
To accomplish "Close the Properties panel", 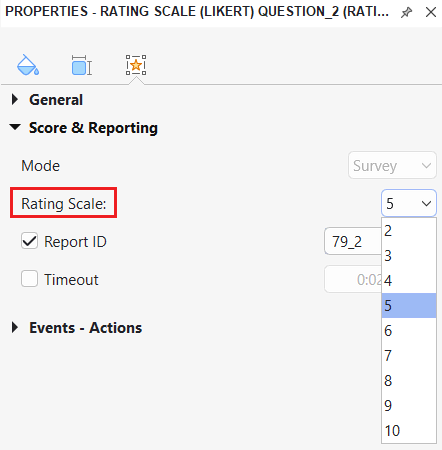I will tap(431, 12).
